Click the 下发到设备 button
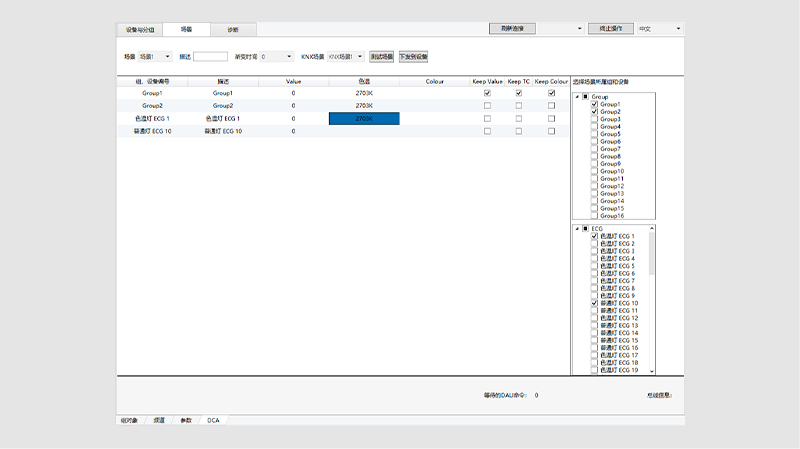Viewport: 800px width, 449px height. coord(413,57)
